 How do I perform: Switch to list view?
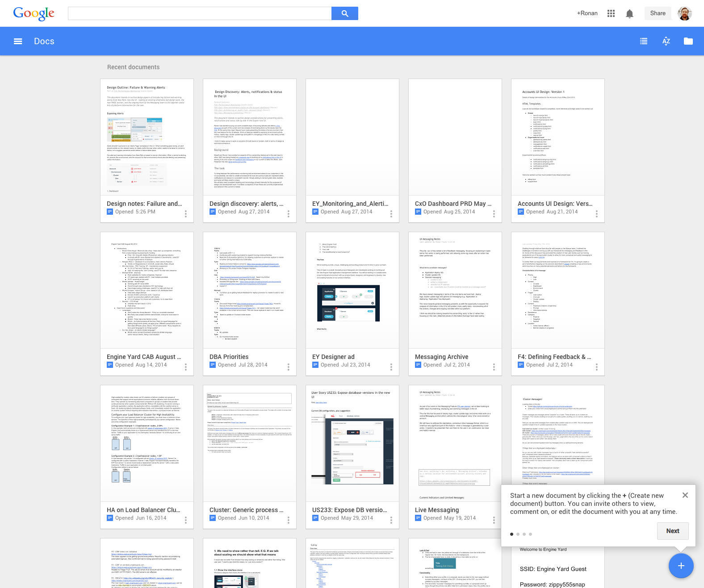click(x=644, y=42)
